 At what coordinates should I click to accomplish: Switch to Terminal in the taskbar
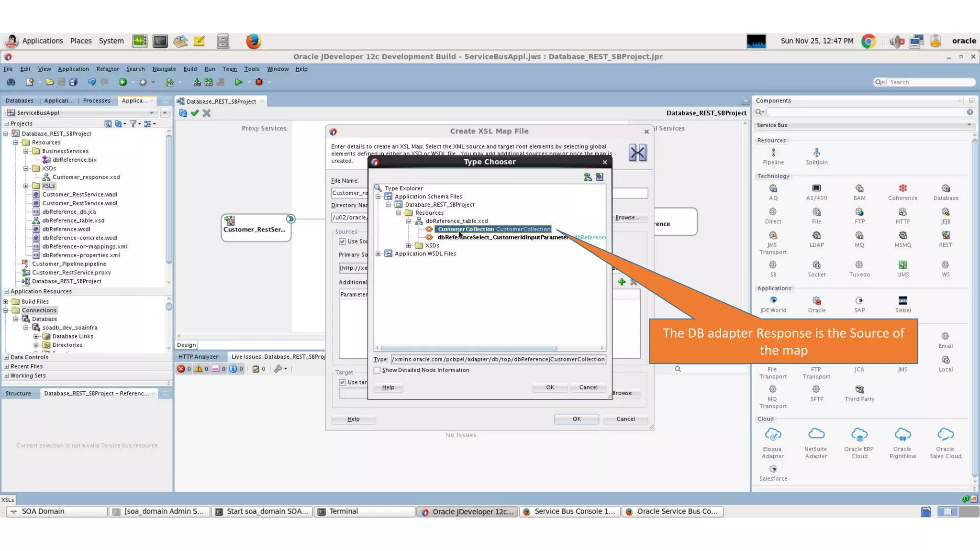(x=365, y=511)
